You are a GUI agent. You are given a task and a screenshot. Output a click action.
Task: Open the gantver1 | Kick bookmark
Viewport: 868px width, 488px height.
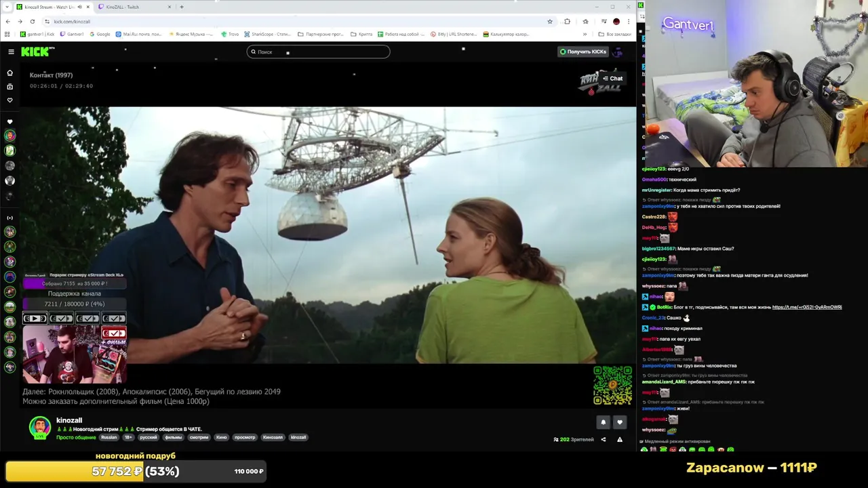[x=37, y=34]
